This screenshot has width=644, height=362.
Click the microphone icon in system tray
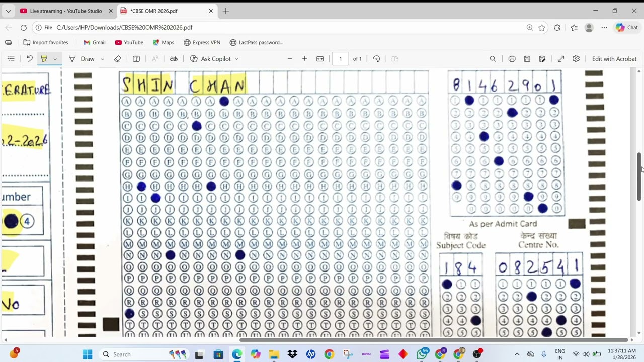coord(544,354)
